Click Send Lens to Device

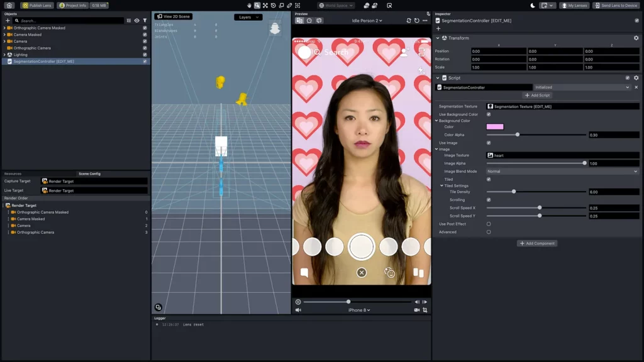pyautogui.click(x=616, y=5)
